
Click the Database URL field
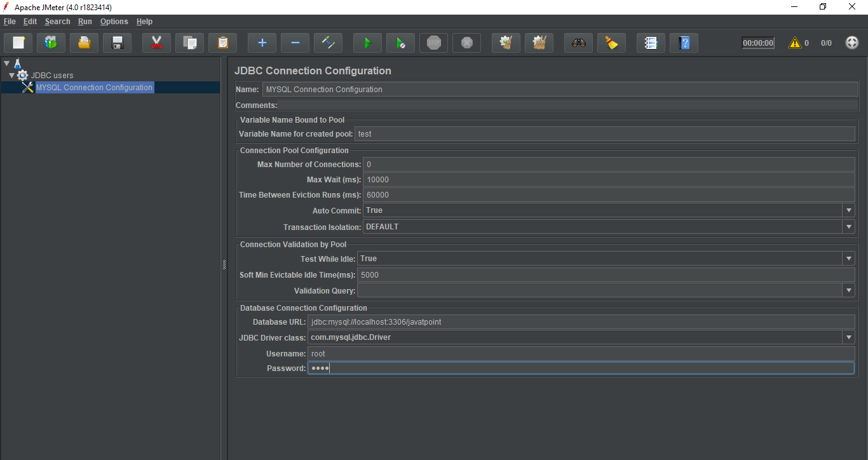tap(581, 322)
